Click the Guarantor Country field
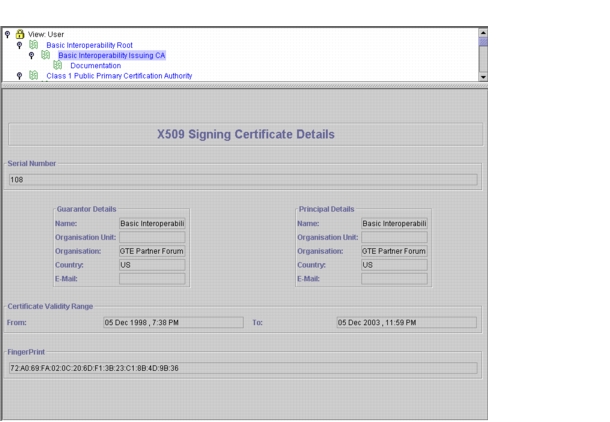 point(152,265)
